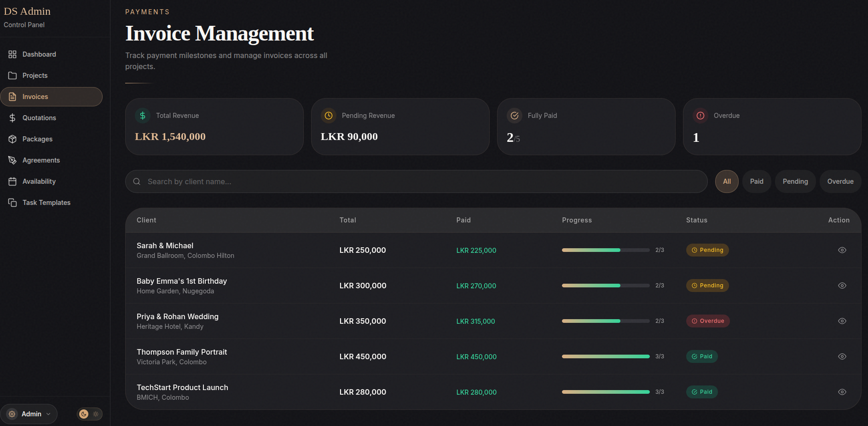The image size is (868, 426).
Task: Switch theme to light mode
Action: tap(96, 414)
